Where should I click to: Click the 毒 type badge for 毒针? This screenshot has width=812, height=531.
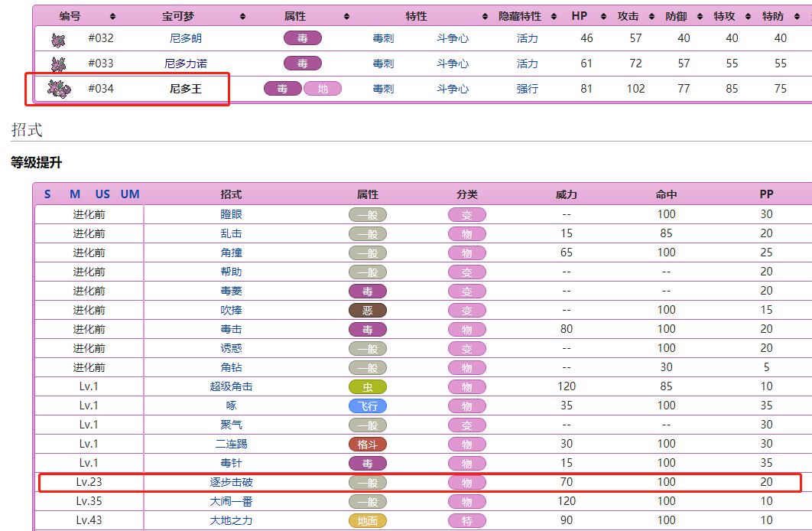click(x=368, y=463)
